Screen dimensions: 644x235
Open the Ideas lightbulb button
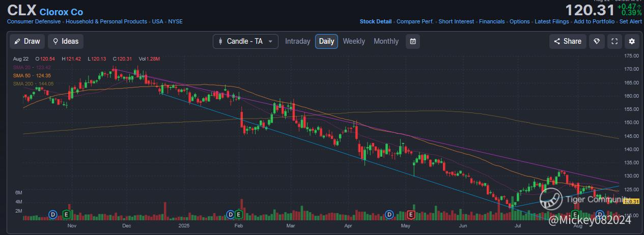point(66,41)
